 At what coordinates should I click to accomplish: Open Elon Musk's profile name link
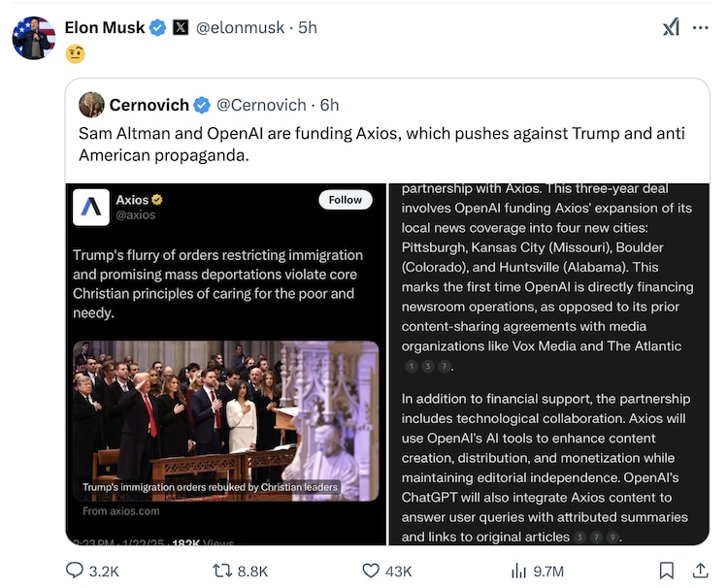coord(105,28)
